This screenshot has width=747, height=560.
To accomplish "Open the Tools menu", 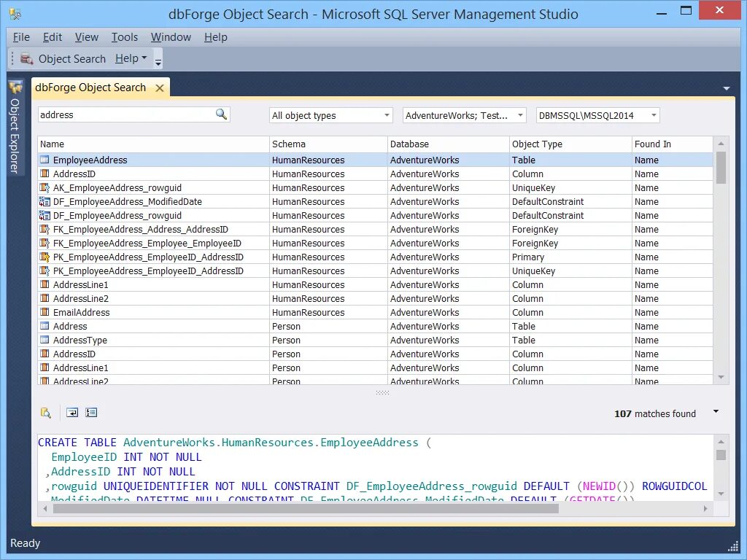I will click(x=124, y=37).
